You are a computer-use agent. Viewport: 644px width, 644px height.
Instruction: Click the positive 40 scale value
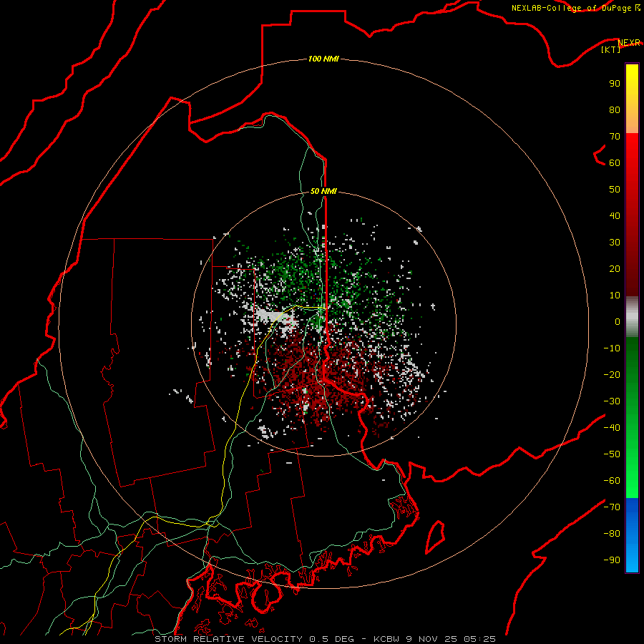615,215
